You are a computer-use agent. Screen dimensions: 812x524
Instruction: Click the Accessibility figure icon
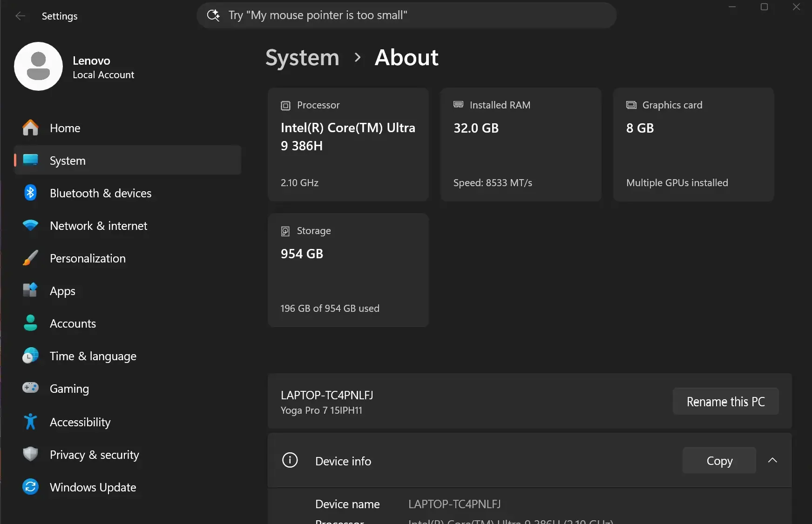click(x=31, y=422)
